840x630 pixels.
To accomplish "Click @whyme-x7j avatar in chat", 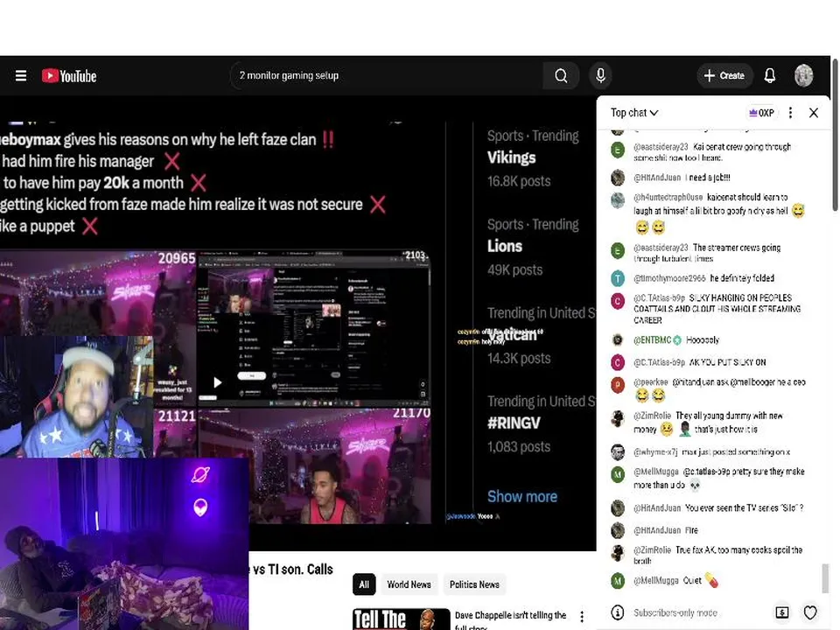I will (x=618, y=452).
